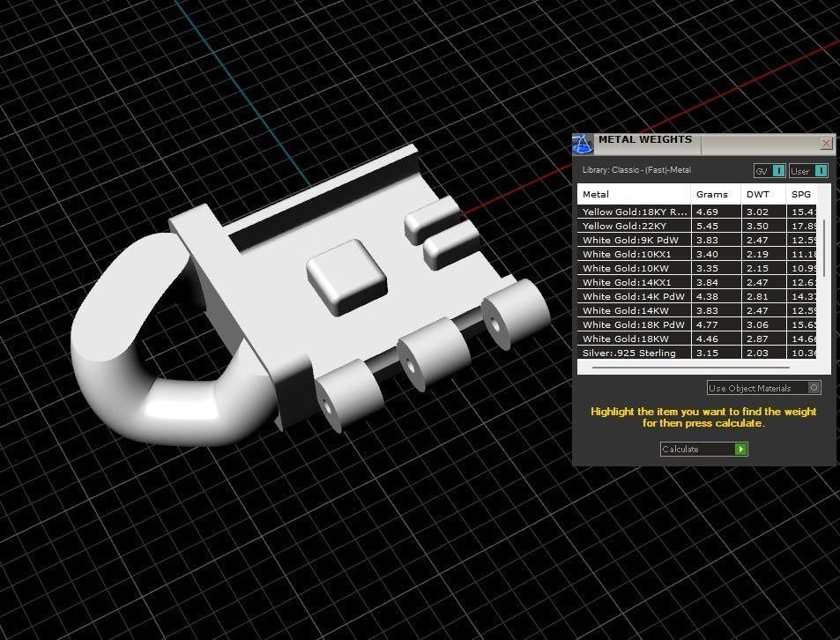This screenshot has width=840, height=640.
Task: Click the 4.77 grams value
Action: (707, 324)
